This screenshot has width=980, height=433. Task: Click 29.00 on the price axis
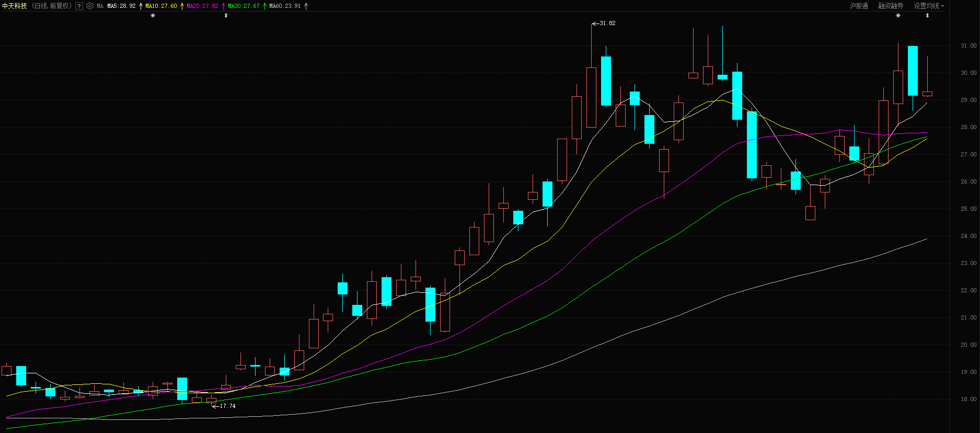point(969,100)
